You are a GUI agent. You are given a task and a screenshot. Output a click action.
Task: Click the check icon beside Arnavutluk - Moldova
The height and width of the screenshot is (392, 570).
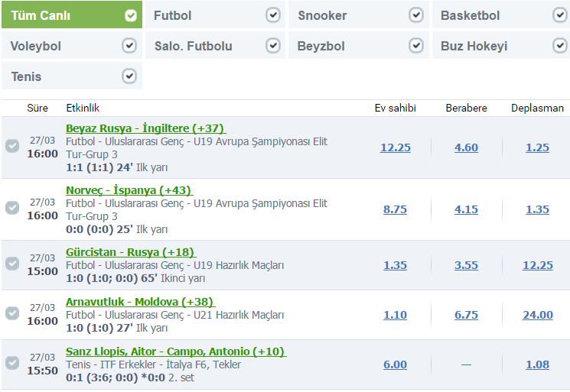coord(12,313)
